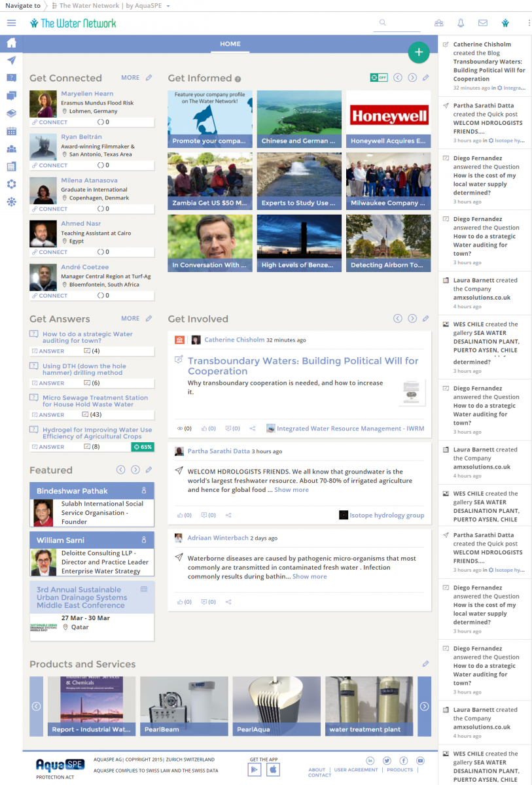Open Google Play store app icon in footer
532x785 pixels.
tap(255, 769)
